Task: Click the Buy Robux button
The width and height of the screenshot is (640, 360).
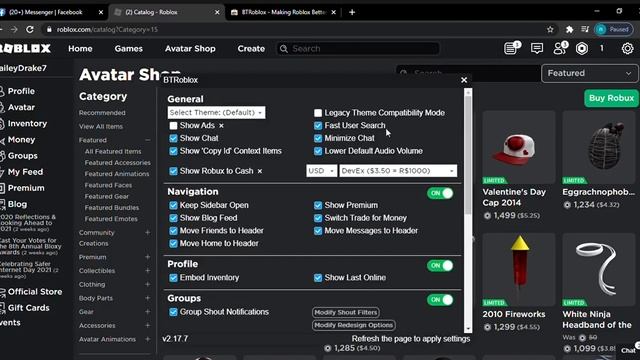Action: tap(611, 98)
